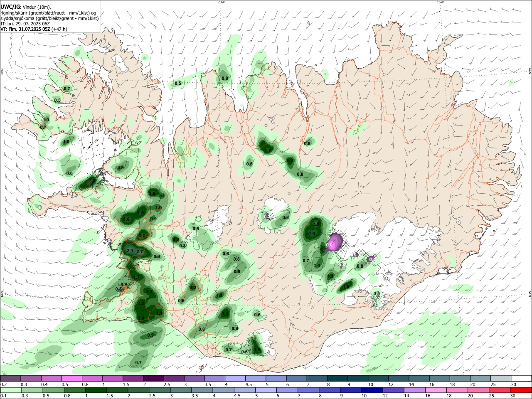
Task: Select top-row swatch between 1 and 1.5
Action: click(113, 378)
